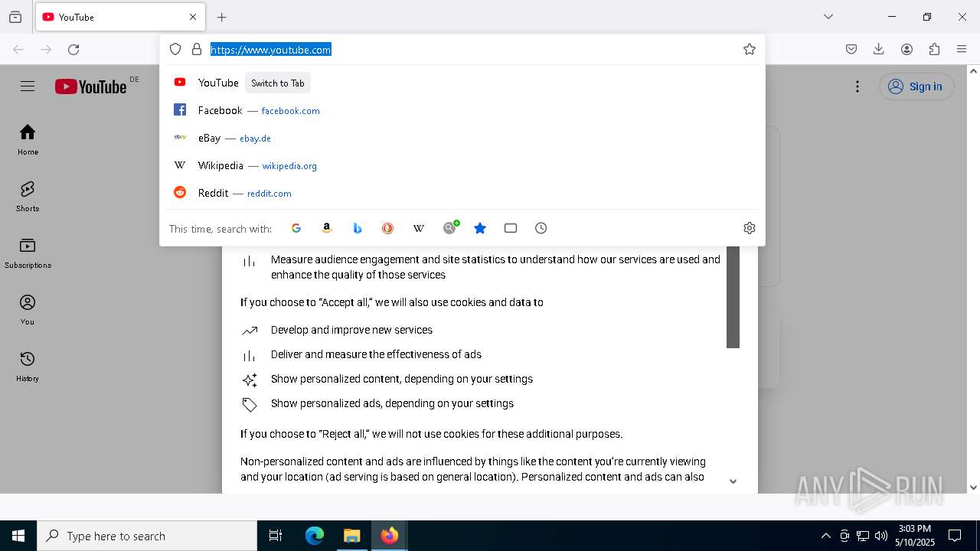Image resolution: width=980 pixels, height=551 pixels.
Task: Open Task View on the taskbar
Action: click(x=276, y=536)
